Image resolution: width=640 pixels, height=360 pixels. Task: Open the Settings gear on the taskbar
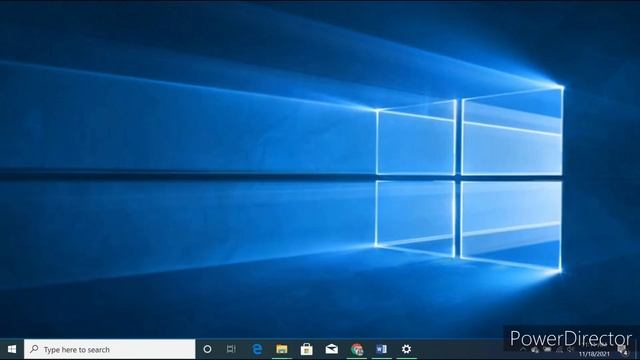tap(406, 349)
